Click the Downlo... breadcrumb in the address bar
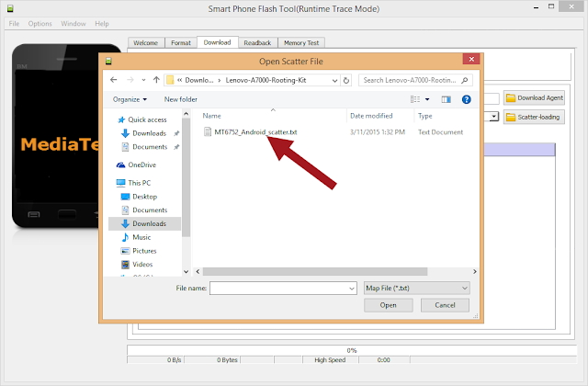Viewport: 588px width, 386px height. 199,80
